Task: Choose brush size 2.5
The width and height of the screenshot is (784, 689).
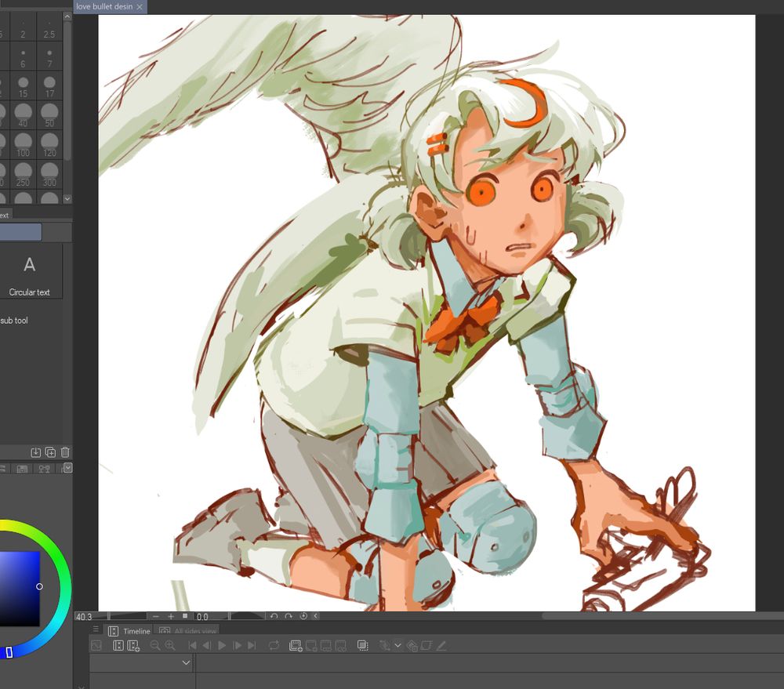Action: tap(49, 27)
